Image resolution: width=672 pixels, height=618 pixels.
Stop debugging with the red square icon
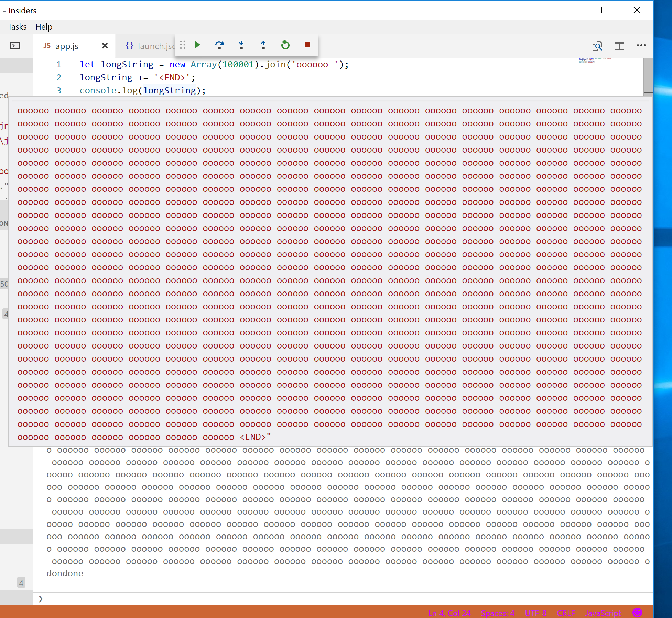(307, 45)
